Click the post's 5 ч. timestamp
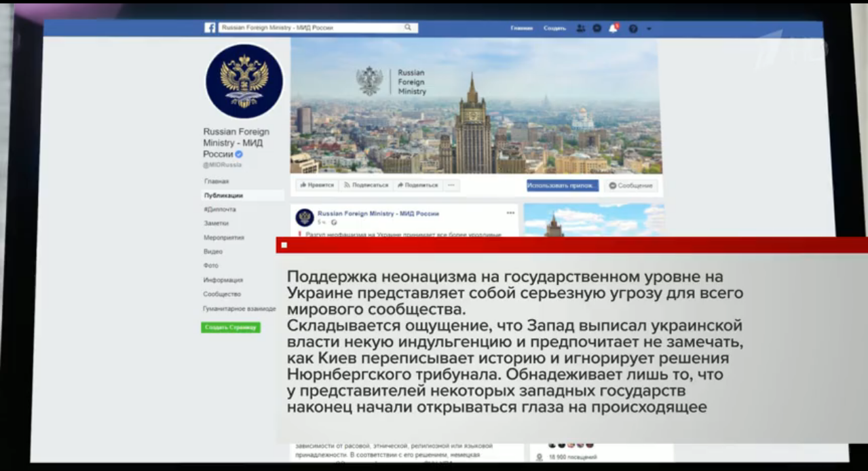 tap(323, 222)
